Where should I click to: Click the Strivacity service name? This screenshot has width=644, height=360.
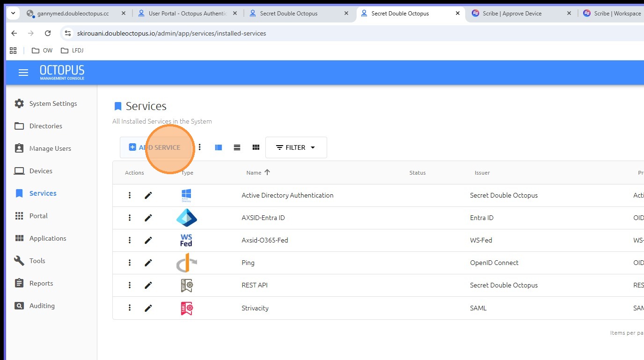(x=255, y=308)
